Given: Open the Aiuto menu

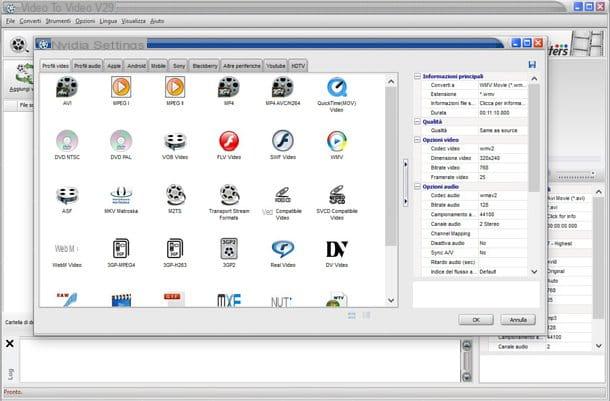Looking at the screenshot, I should [x=157, y=21].
